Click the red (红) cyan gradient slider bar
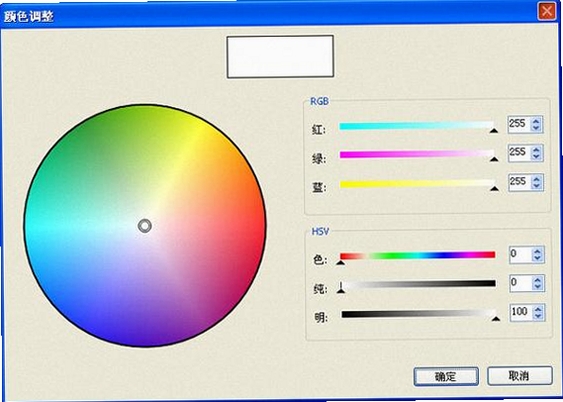This screenshot has width=563, height=402. pyautogui.click(x=417, y=126)
